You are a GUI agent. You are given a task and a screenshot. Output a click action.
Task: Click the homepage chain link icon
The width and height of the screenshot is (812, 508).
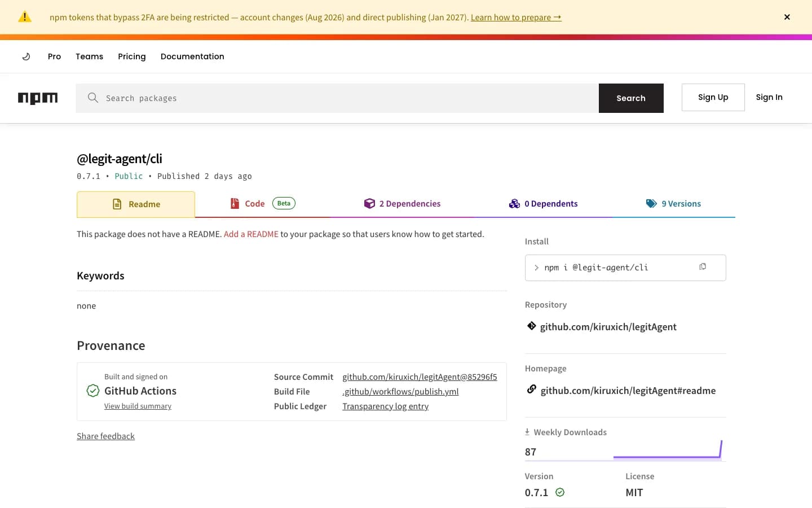[x=531, y=389]
